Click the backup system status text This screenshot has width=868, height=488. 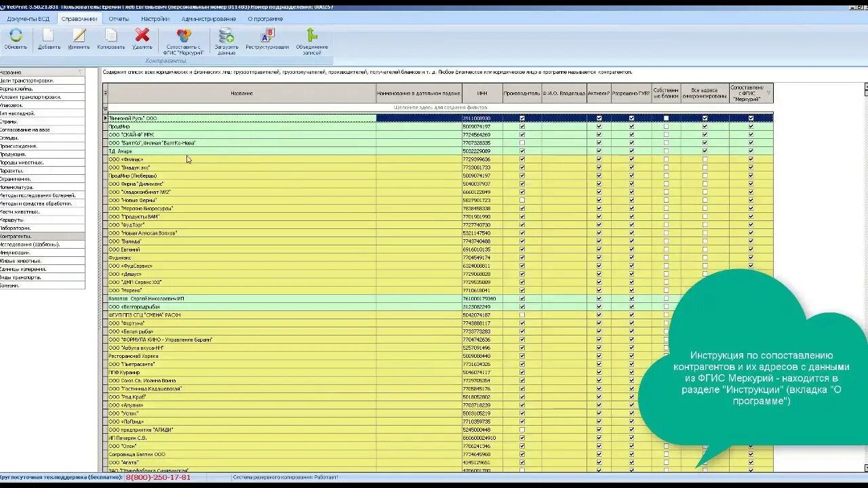click(285, 477)
